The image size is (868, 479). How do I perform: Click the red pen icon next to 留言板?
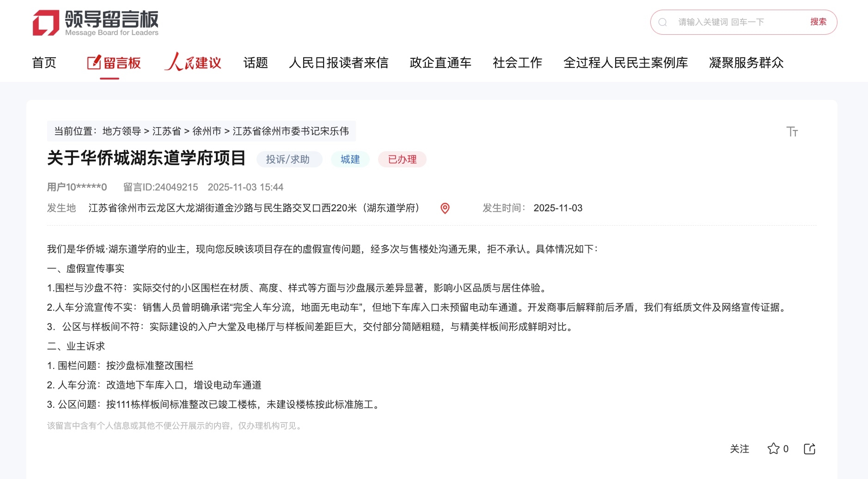click(x=92, y=62)
